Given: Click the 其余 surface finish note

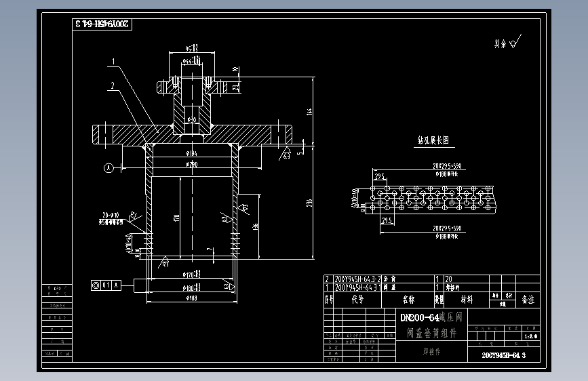Looking at the screenshot, I should [507, 41].
